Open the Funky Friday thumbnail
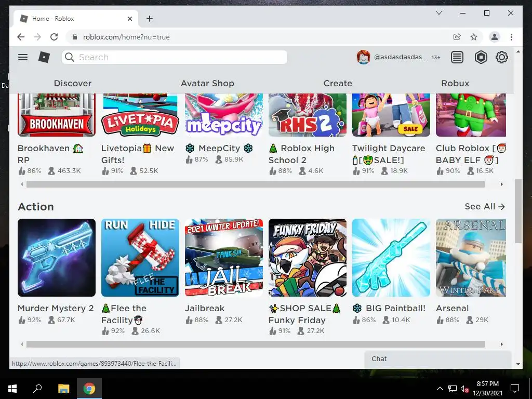 (308, 258)
